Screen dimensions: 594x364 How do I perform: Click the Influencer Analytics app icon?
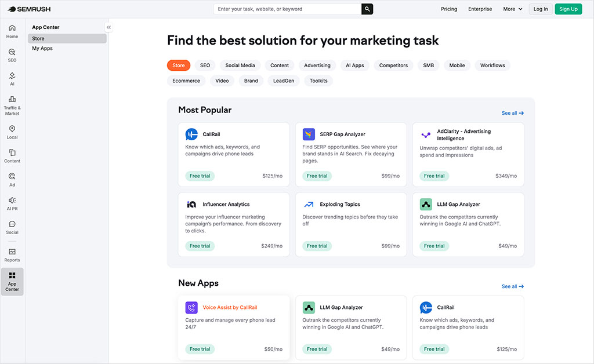191,205
